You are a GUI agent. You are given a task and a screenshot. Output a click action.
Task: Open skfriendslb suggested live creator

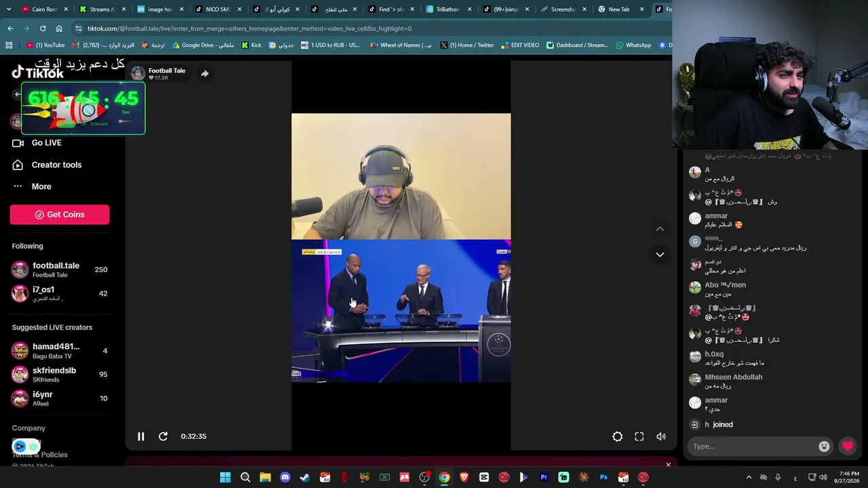pos(60,374)
